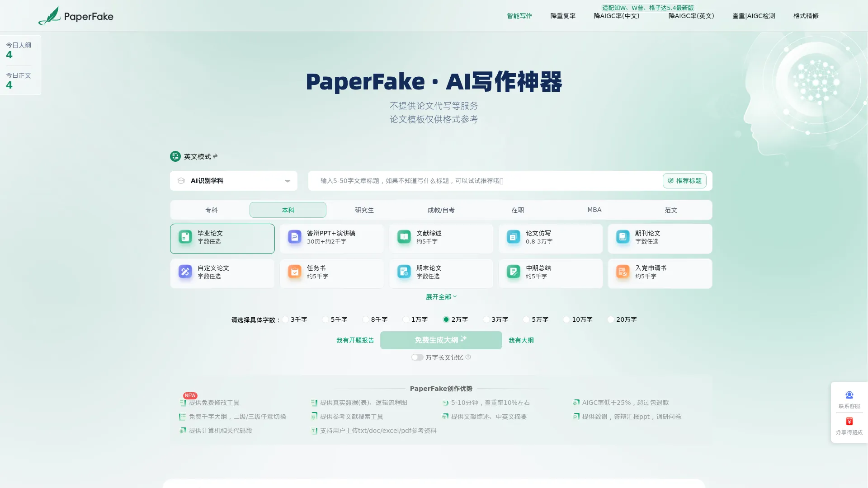The image size is (868, 488).
Task: Click the icon beside 5-10分钟，查重率10%左右
Action: tap(445, 403)
